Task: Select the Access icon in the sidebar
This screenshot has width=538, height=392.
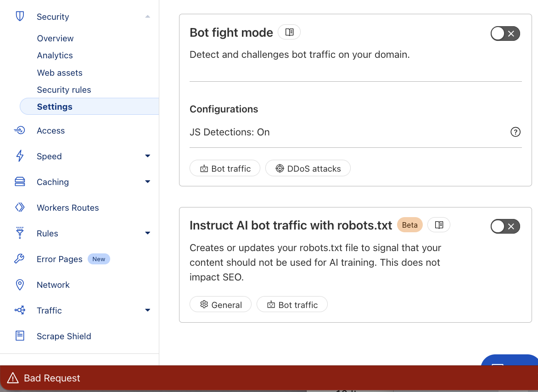Action: 20,130
